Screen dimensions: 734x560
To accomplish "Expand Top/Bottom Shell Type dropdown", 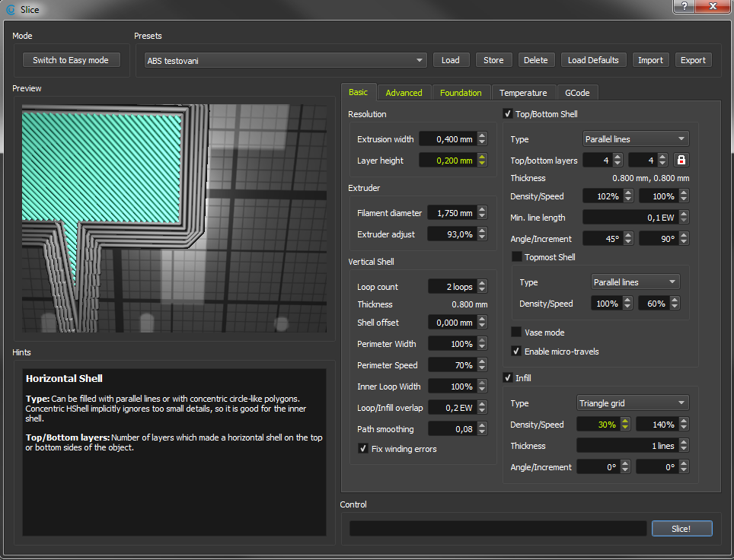I will click(x=635, y=139).
